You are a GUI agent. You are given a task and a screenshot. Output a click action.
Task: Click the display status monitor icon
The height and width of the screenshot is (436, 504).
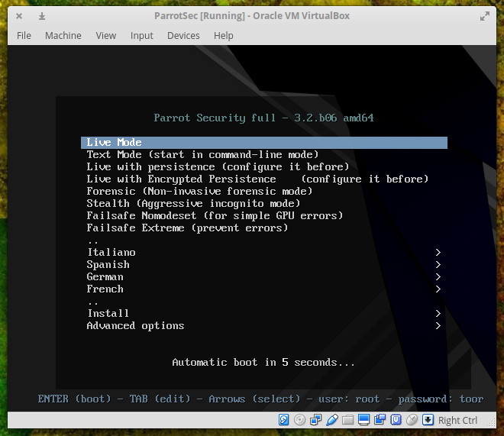[363, 420]
